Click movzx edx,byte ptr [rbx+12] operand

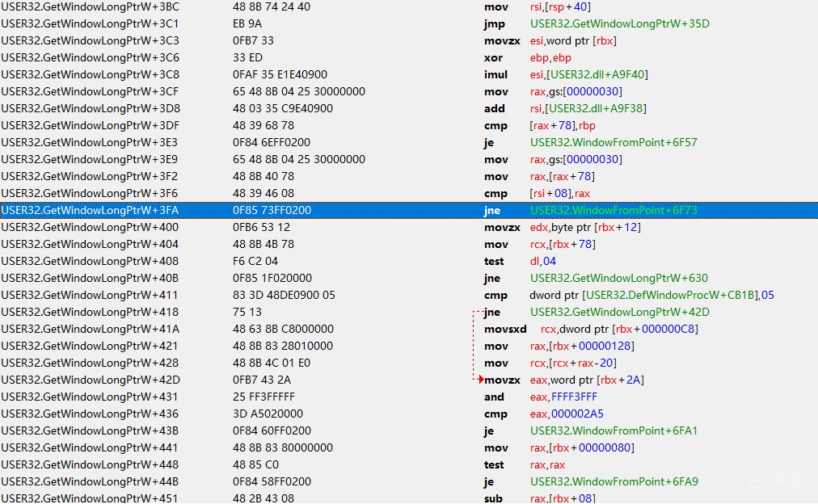coord(585,227)
